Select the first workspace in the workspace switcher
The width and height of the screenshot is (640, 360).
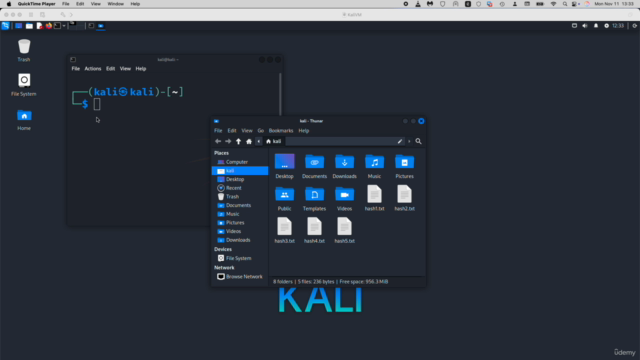pyautogui.click(x=72, y=26)
